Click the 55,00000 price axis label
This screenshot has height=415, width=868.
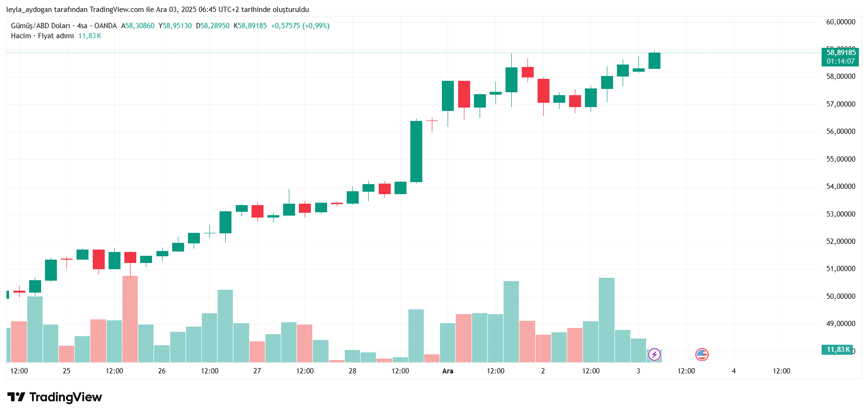click(841, 159)
